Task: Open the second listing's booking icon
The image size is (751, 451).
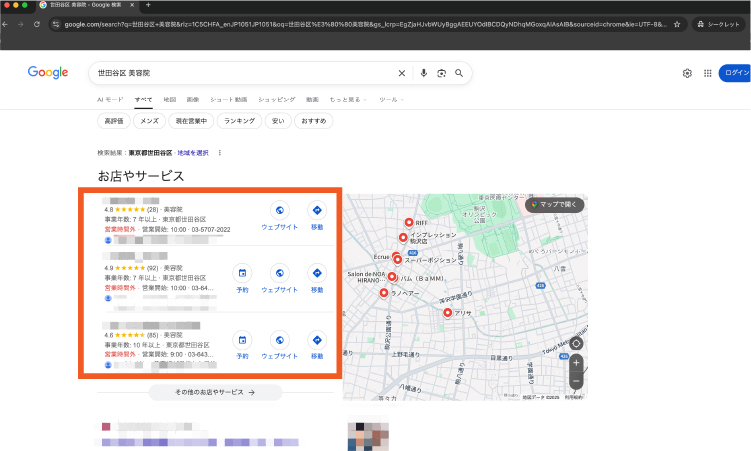Action: pos(242,273)
